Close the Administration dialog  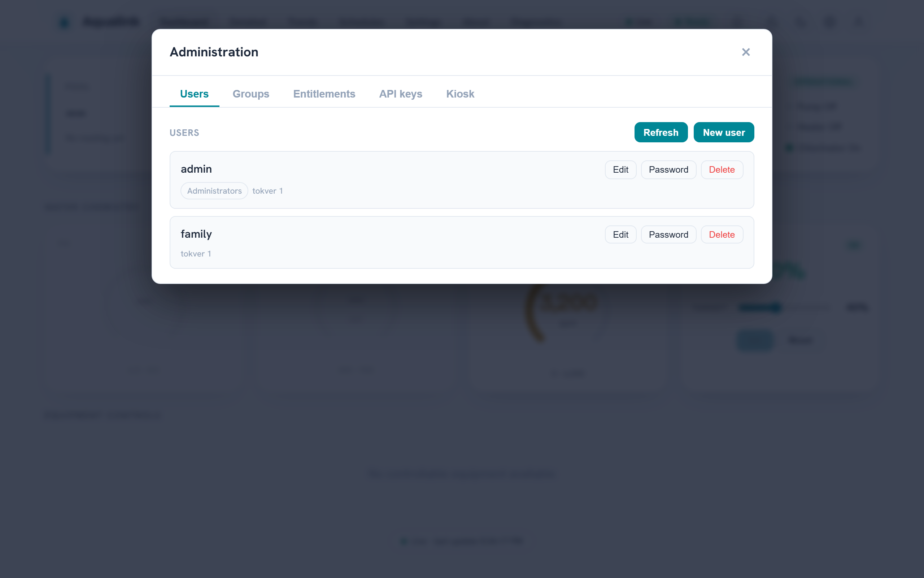pos(746,52)
